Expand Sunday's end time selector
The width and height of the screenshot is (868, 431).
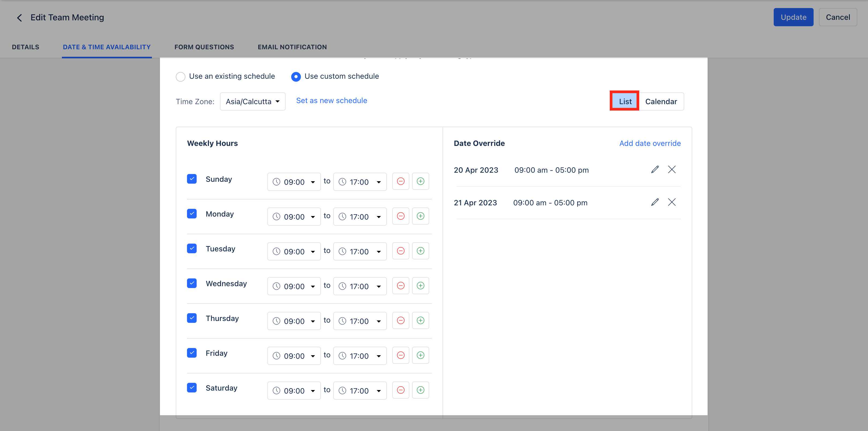[360, 182]
